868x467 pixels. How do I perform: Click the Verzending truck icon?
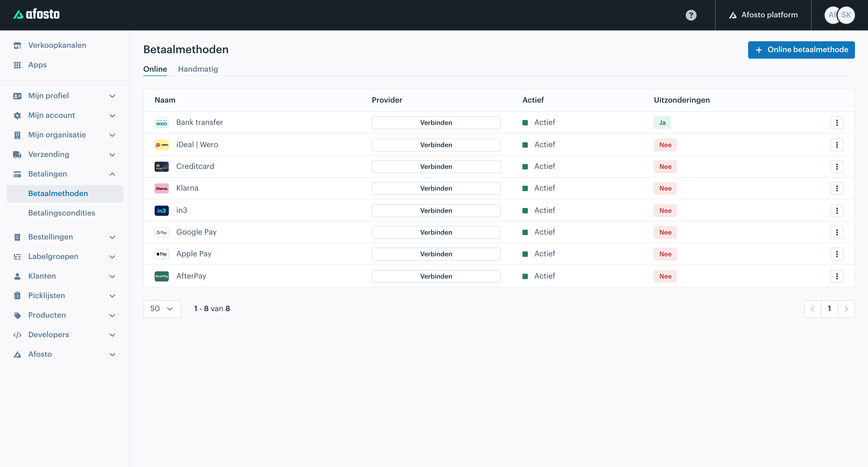17,155
